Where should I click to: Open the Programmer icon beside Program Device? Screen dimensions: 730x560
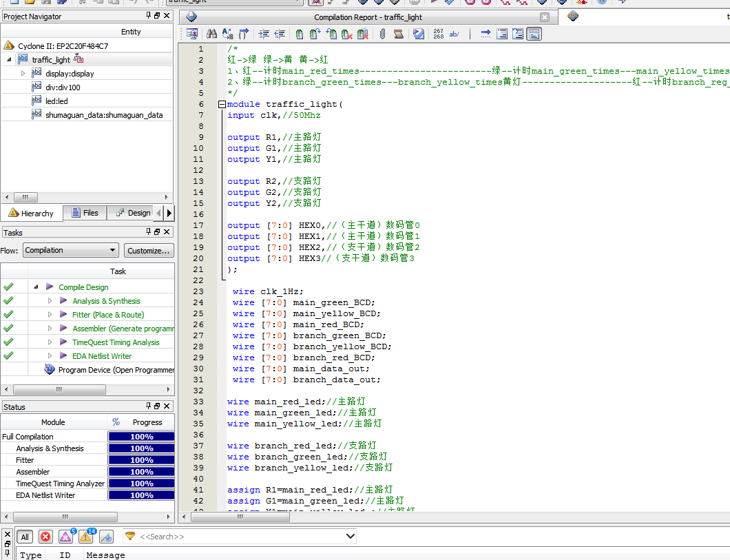coord(50,370)
